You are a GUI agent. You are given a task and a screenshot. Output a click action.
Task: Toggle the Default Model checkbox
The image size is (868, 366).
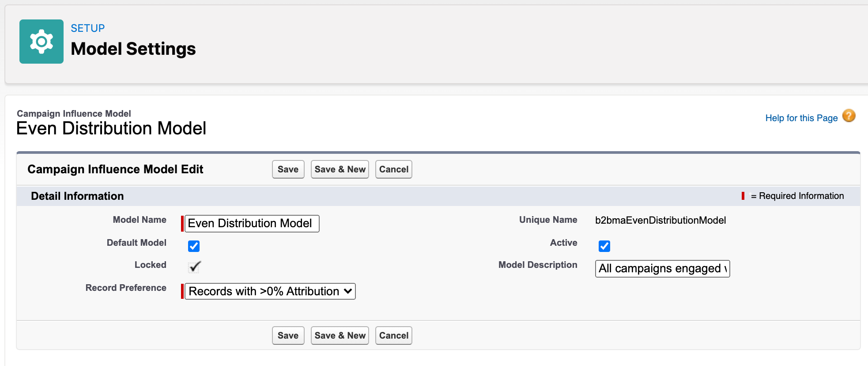(x=194, y=246)
